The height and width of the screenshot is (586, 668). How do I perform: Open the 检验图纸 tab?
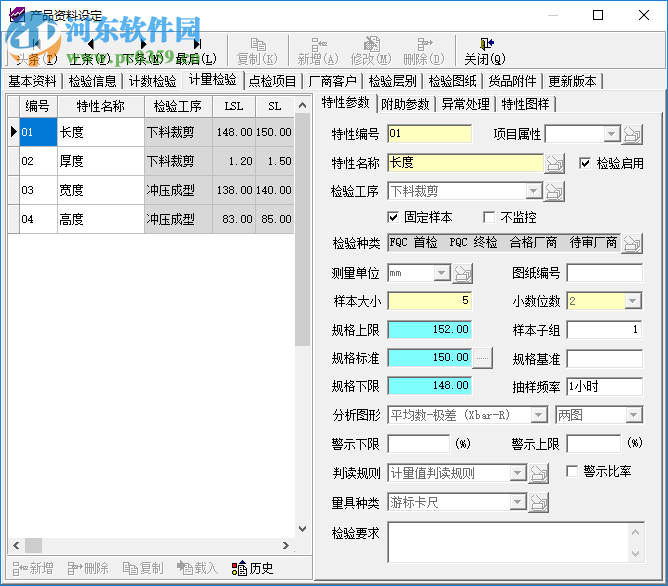click(x=453, y=81)
